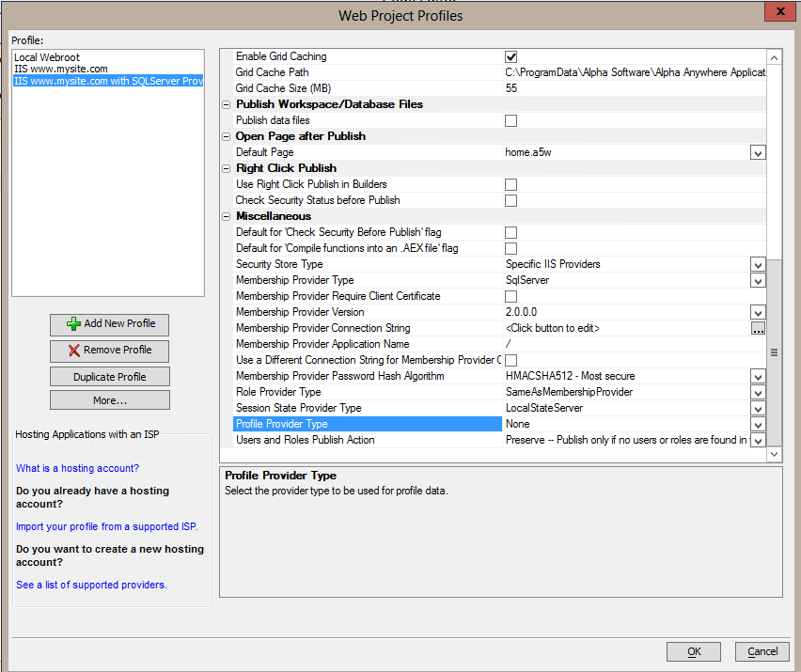Click the Cancel button
801x672 pixels.
(762, 651)
